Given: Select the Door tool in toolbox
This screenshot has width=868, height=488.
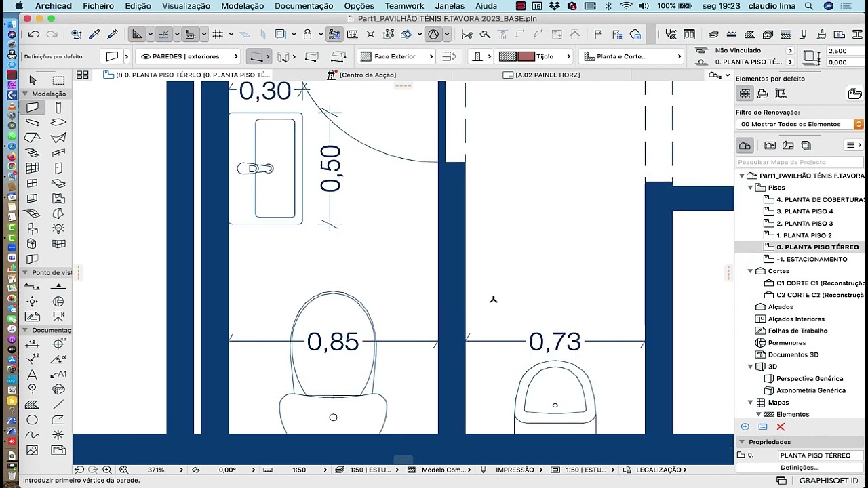Looking at the screenshot, I should coord(58,168).
